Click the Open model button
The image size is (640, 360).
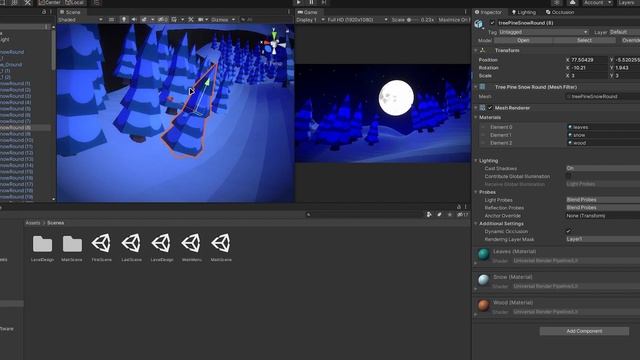523,40
